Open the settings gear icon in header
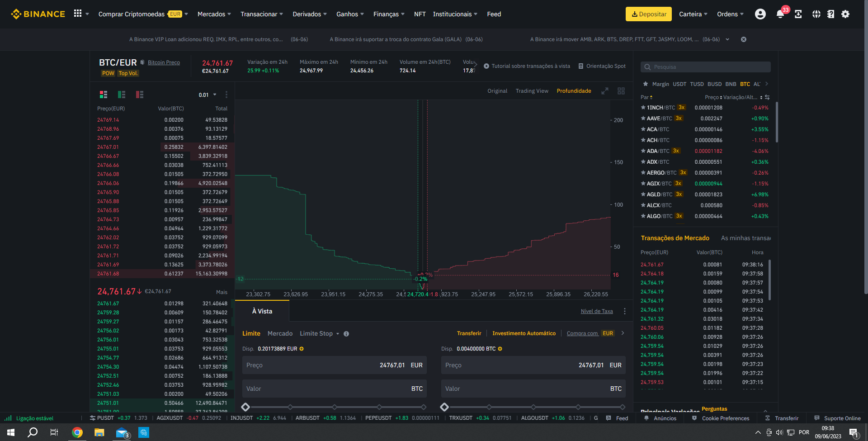 pos(845,14)
